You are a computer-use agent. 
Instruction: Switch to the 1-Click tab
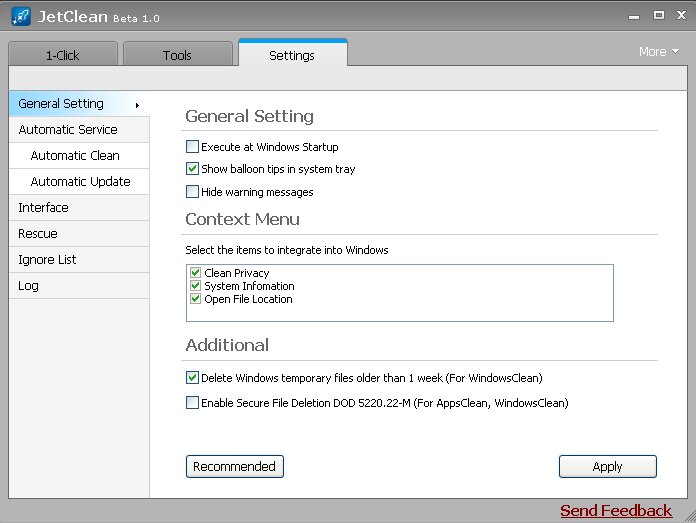coord(63,55)
